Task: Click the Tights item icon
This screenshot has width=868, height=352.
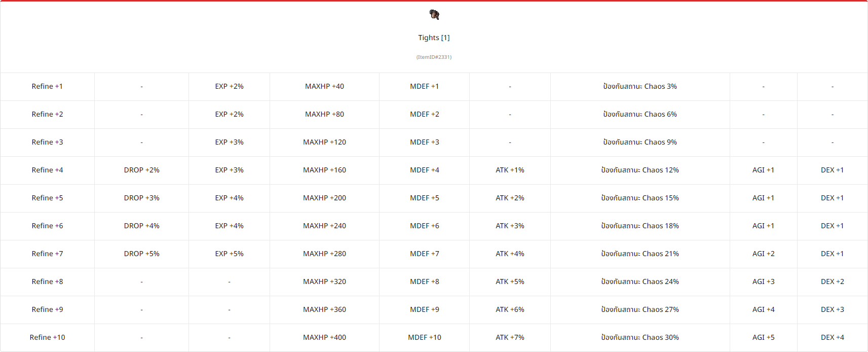Action: (x=434, y=15)
